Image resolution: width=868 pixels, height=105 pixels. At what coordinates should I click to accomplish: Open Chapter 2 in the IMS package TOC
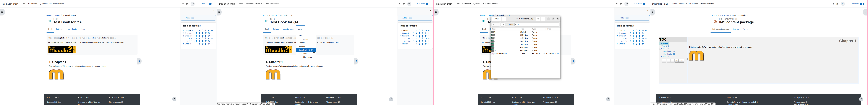pos(665,46)
